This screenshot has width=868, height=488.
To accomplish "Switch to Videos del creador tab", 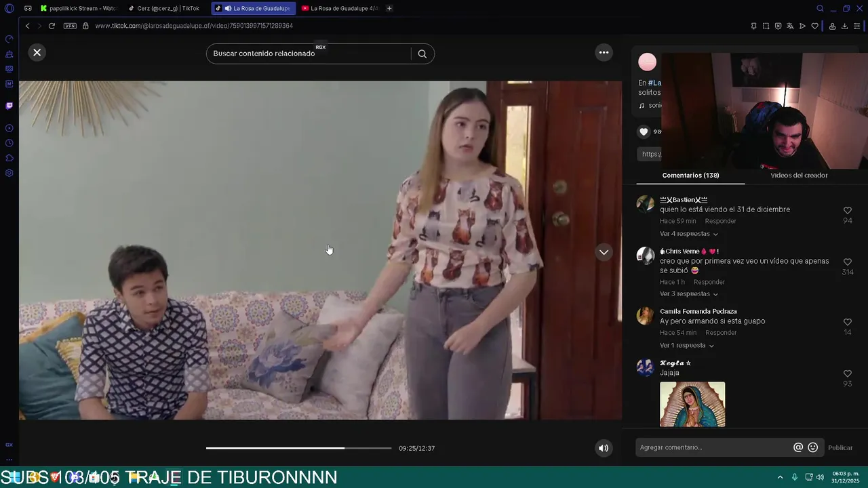I will tap(799, 175).
